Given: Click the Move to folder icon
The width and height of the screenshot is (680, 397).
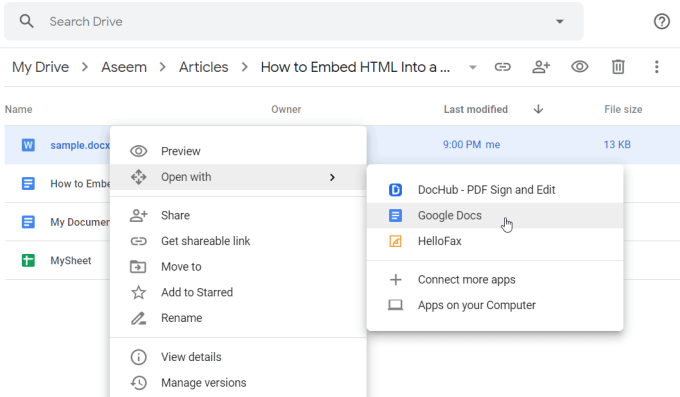Looking at the screenshot, I should tap(138, 266).
